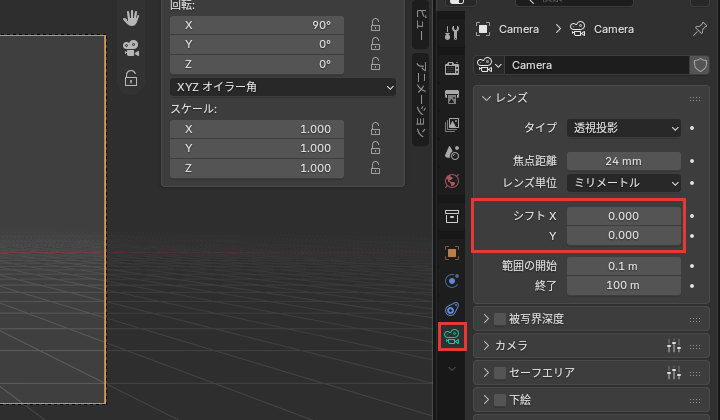The height and width of the screenshot is (420, 720).
Task: Edit 範囲の開始 field showing 0.1 m
Action: point(624,266)
